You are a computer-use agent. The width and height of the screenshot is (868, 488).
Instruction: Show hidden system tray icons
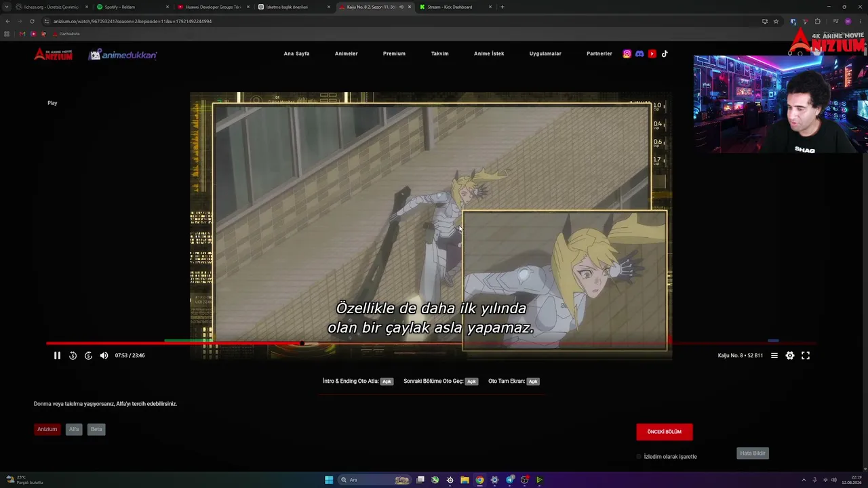(x=804, y=480)
